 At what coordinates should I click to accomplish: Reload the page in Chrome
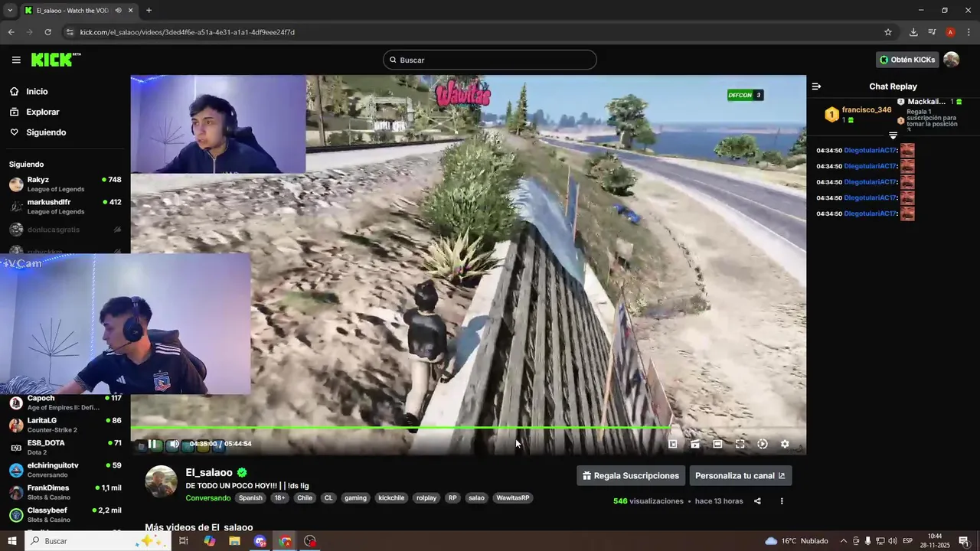tap(47, 32)
